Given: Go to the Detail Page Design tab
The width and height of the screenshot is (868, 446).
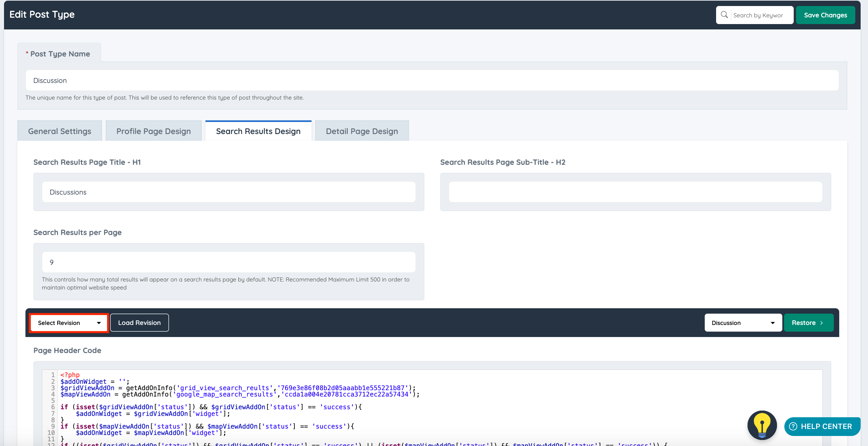Looking at the screenshot, I should [x=361, y=131].
